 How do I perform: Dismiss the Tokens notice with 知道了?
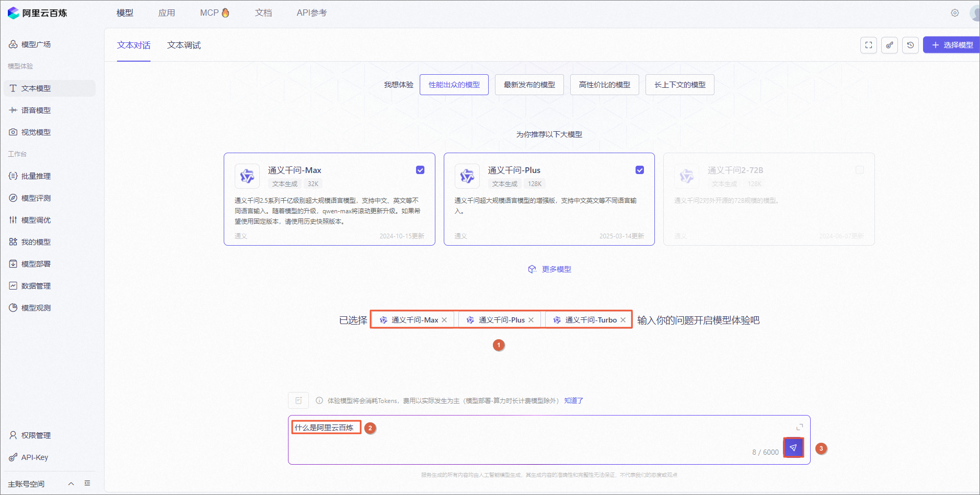point(574,401)
